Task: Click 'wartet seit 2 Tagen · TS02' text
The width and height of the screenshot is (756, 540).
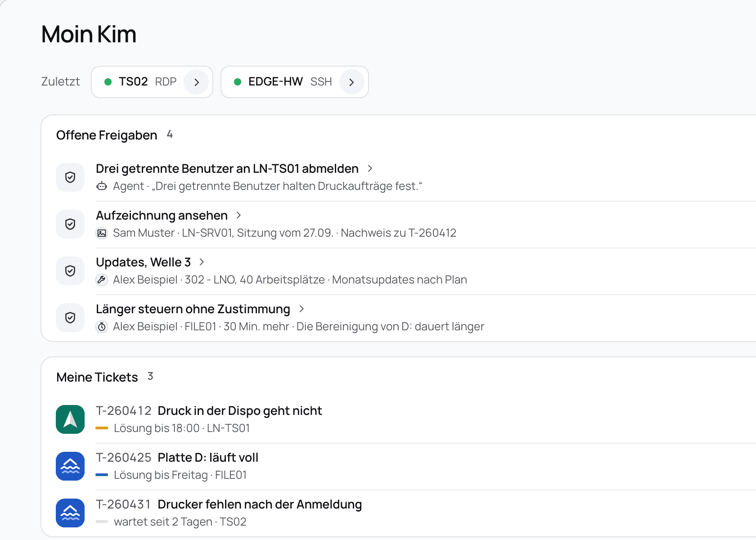Action: [180, 522]
